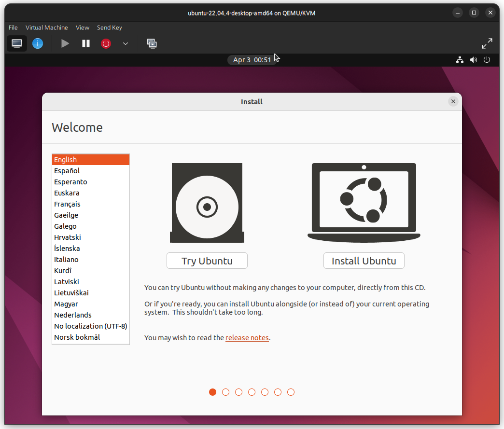Click guest volume speaker icon
Image resolution: width=504 pixels, height=429 pixels.
pyautogui.click(x=474, y=60)
